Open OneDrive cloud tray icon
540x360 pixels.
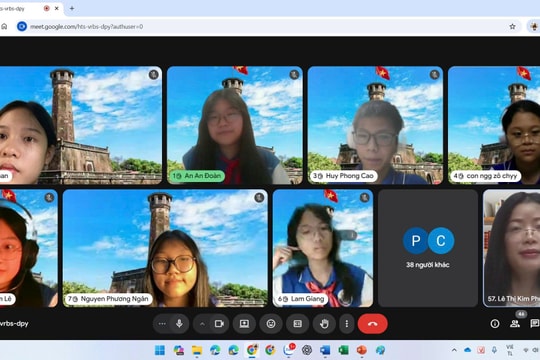tap(467, 350)
